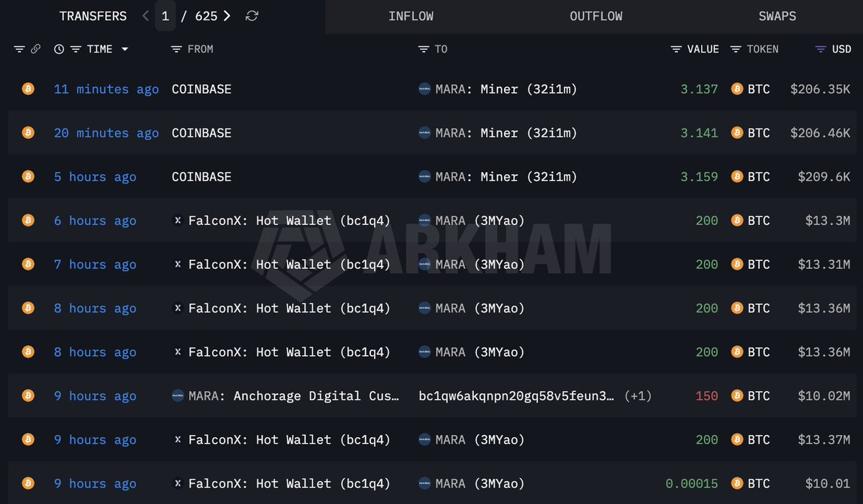Edit the page number input field
Image resolution: width=863 pixels, height=504 pixels.
pos(165,16)
